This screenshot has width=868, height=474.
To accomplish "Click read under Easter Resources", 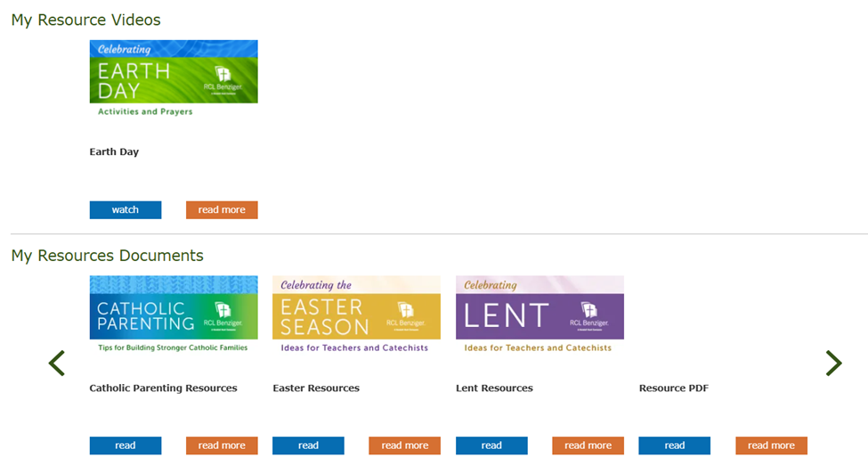I will point(308,445).
